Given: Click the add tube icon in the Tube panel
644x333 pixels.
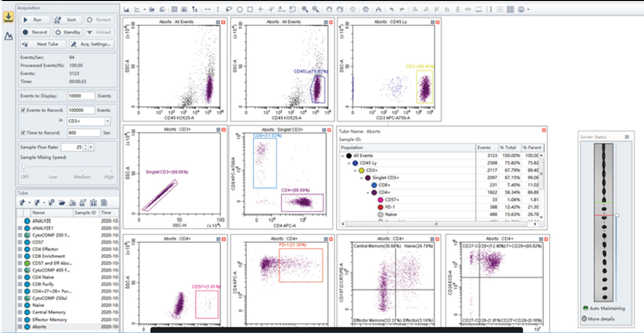Looking at the screenshot, I should click(23, 202).
